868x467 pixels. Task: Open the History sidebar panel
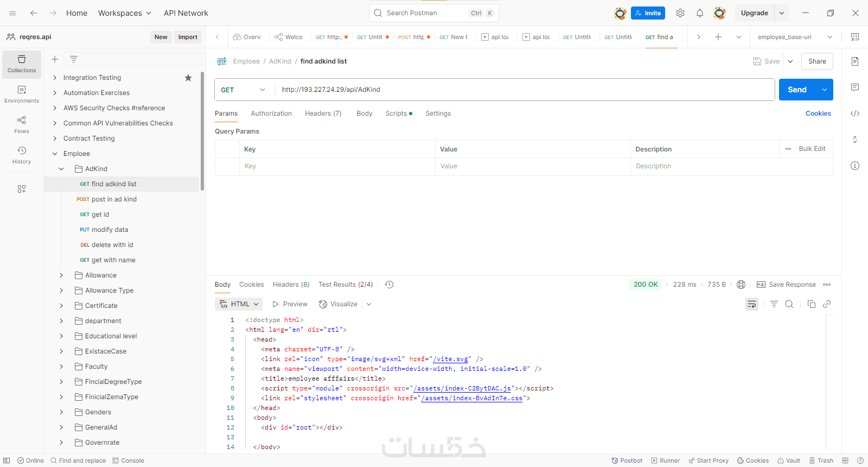click(x=22, y=155)
